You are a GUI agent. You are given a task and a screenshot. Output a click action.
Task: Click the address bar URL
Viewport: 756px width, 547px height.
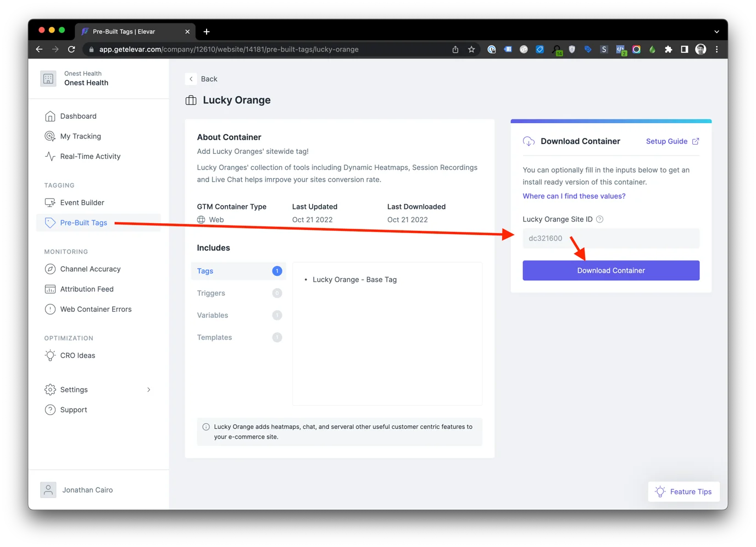point(229,49)
